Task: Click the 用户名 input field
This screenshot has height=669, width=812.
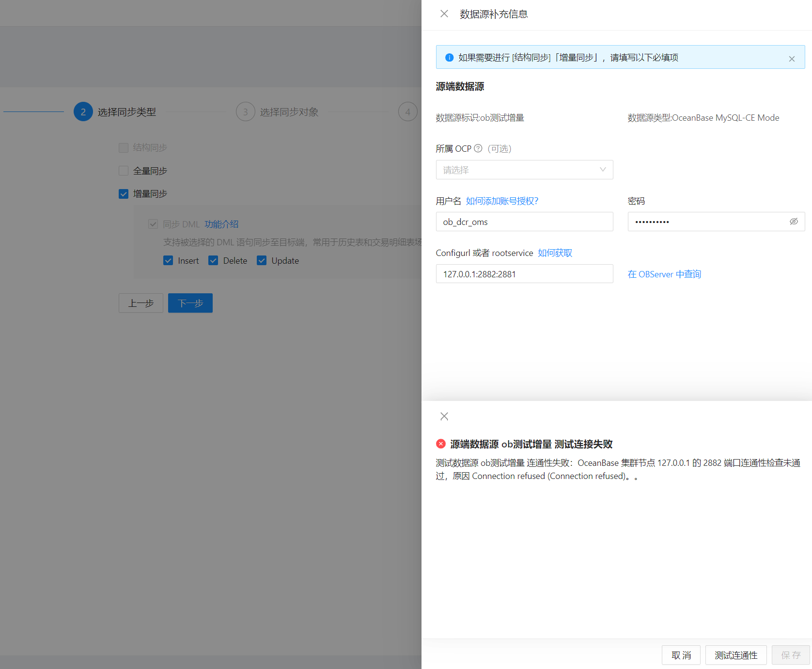Action: click(x=524, y=222)
